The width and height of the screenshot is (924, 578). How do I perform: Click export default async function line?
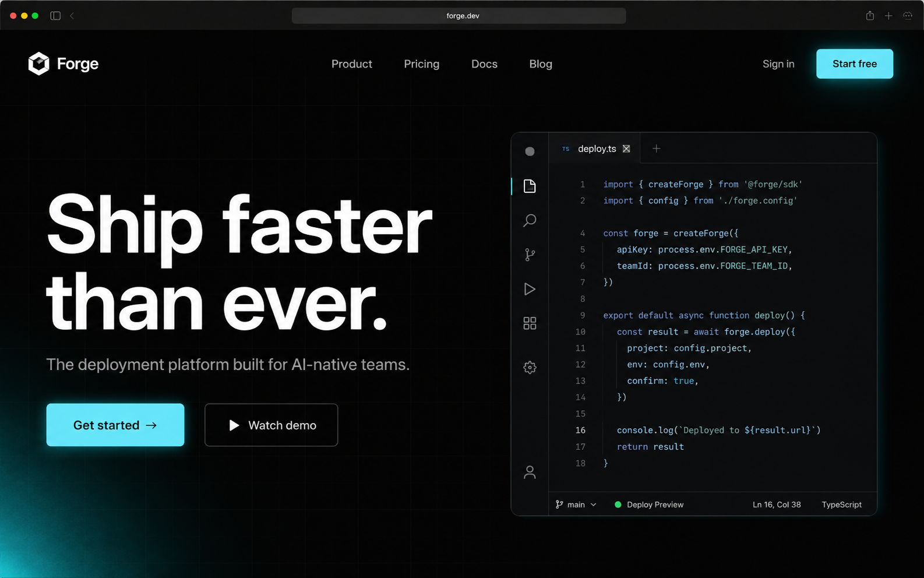704,315
